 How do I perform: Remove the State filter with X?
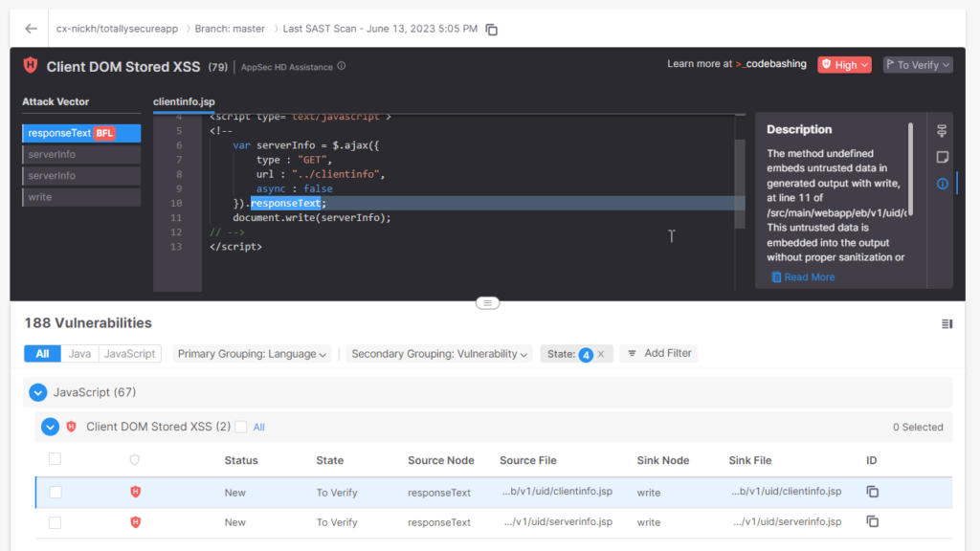click(601, 354)
